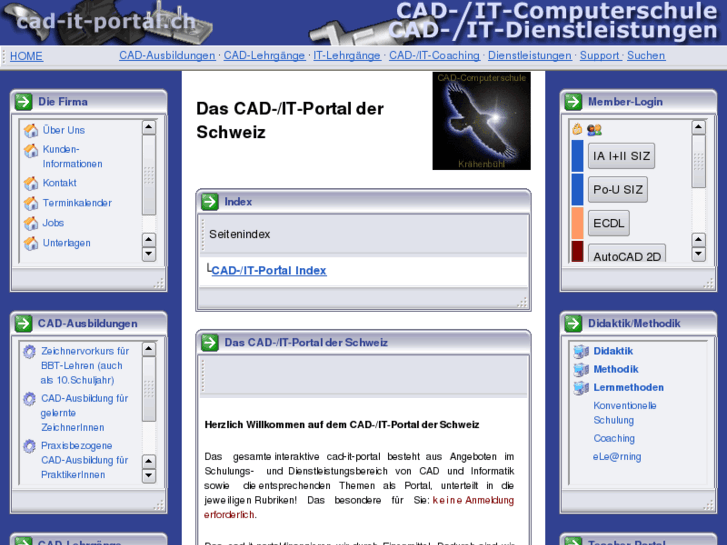Click the cad-it-portal.ch header logo
This screenshot has width=727, height=545.
[107, 22]
